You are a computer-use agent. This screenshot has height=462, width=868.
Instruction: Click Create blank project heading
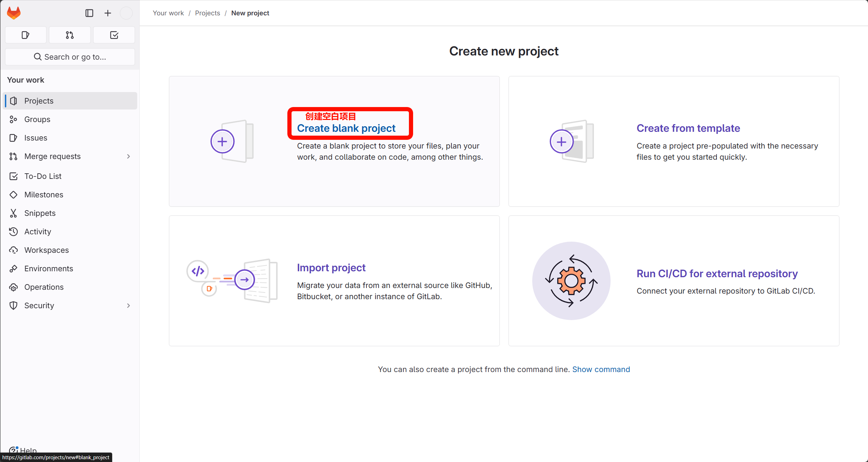(346, 128)
